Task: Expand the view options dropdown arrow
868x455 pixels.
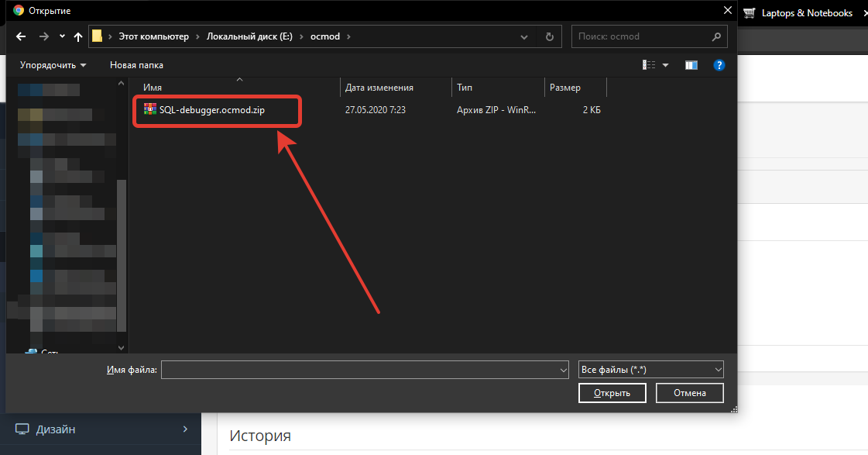Action: point(666,65)
